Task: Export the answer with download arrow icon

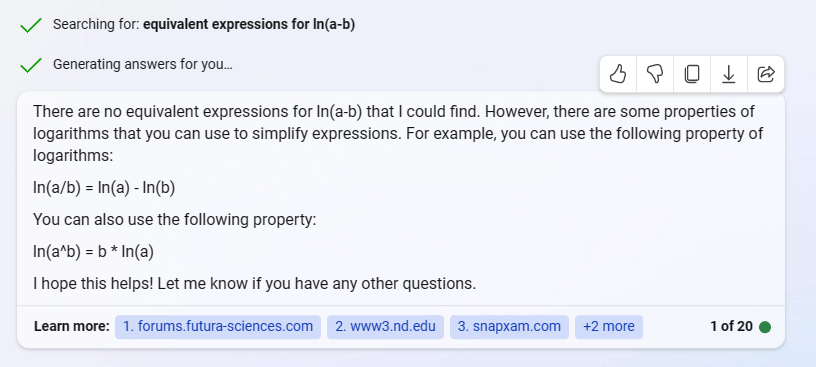Action: [729, 74]
